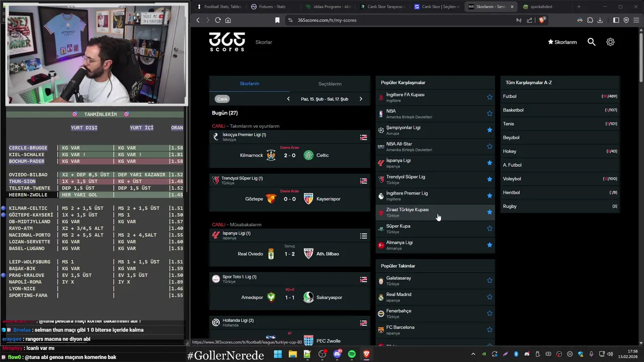
Task: Expand the Tenis category
Action: click(560, 124)
